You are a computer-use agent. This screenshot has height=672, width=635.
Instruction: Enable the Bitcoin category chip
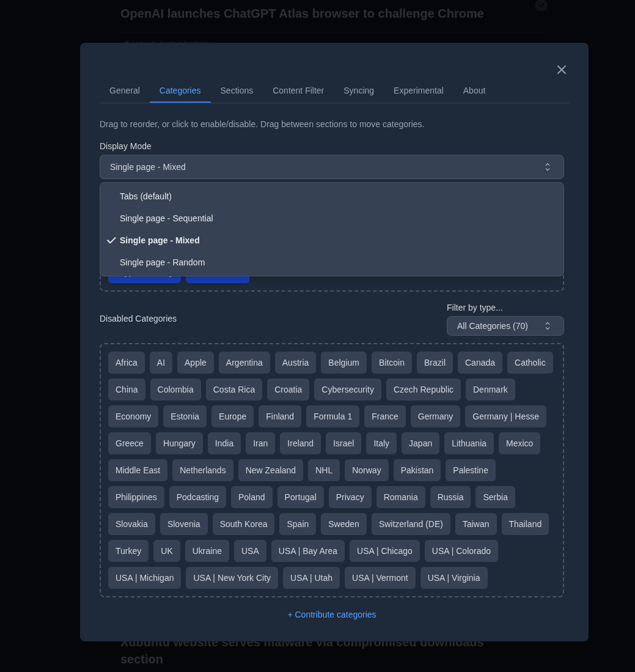[x=392, y=363]
